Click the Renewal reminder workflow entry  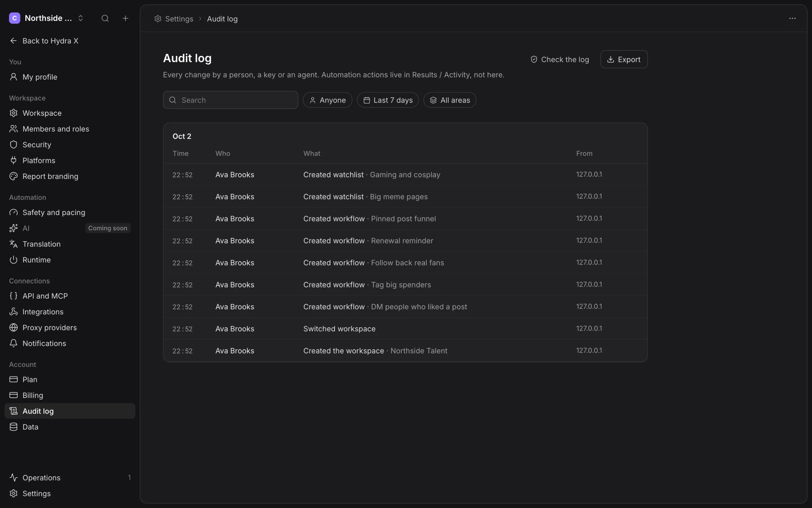tap(405, 240)
